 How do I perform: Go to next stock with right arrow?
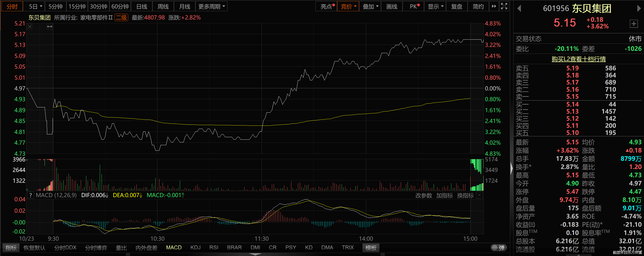pyautogui.click(x=639, y=8)
